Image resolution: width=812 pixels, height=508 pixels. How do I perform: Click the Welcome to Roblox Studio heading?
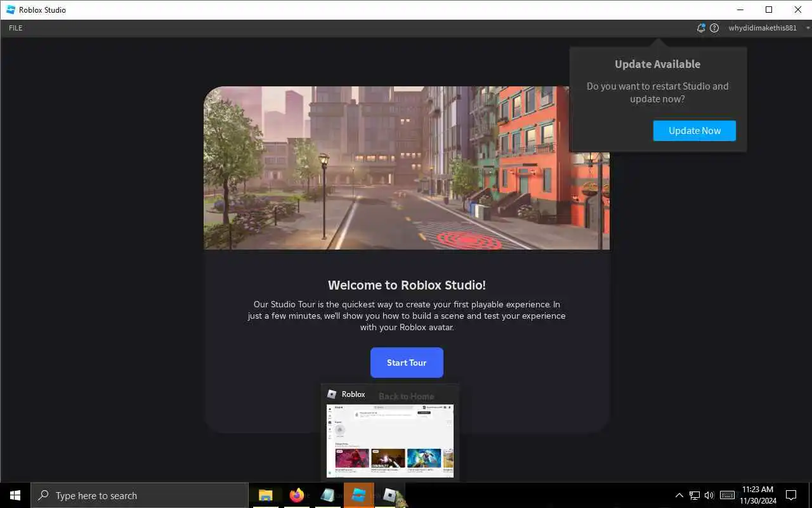pos(407,285)
